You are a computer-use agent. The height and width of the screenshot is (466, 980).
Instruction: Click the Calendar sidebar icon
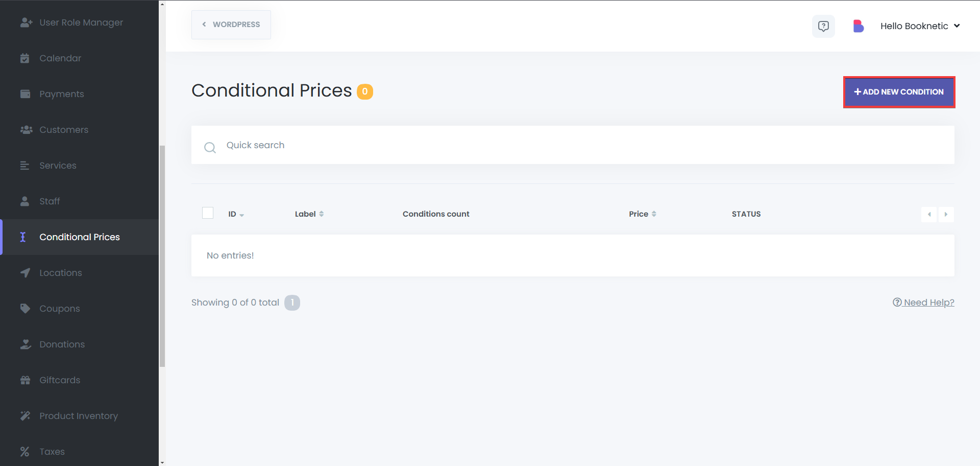point(24,58)
